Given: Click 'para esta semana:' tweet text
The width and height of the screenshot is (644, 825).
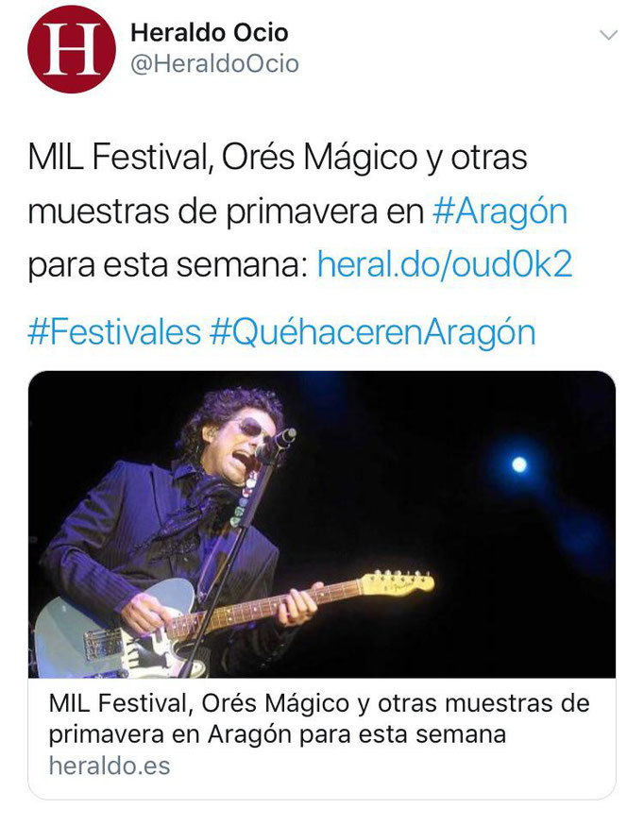Looking at the screenshot, I should 168,264.
